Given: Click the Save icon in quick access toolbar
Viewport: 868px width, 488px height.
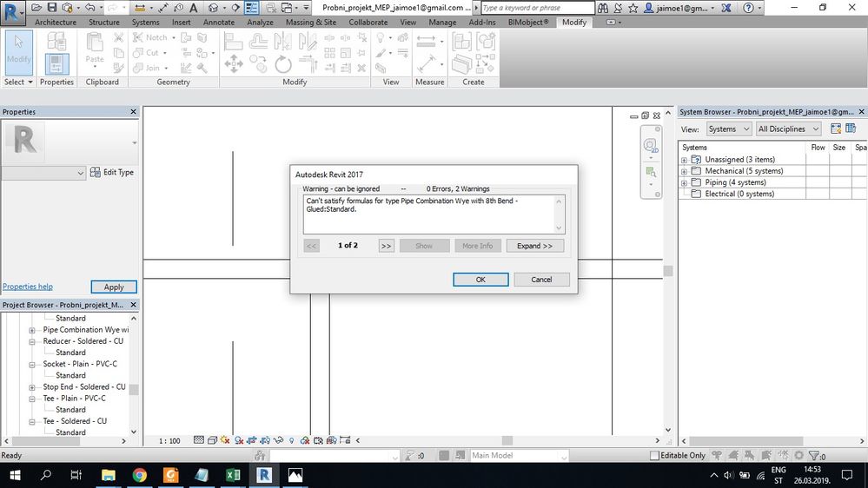Looking at the screenshot, I should [x=52, y=8].
